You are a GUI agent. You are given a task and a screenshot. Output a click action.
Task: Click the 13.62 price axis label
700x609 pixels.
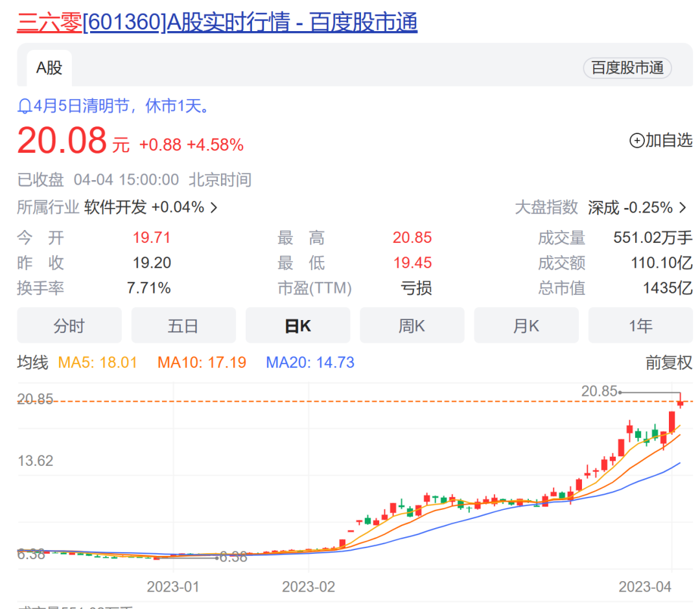[35, 461]
